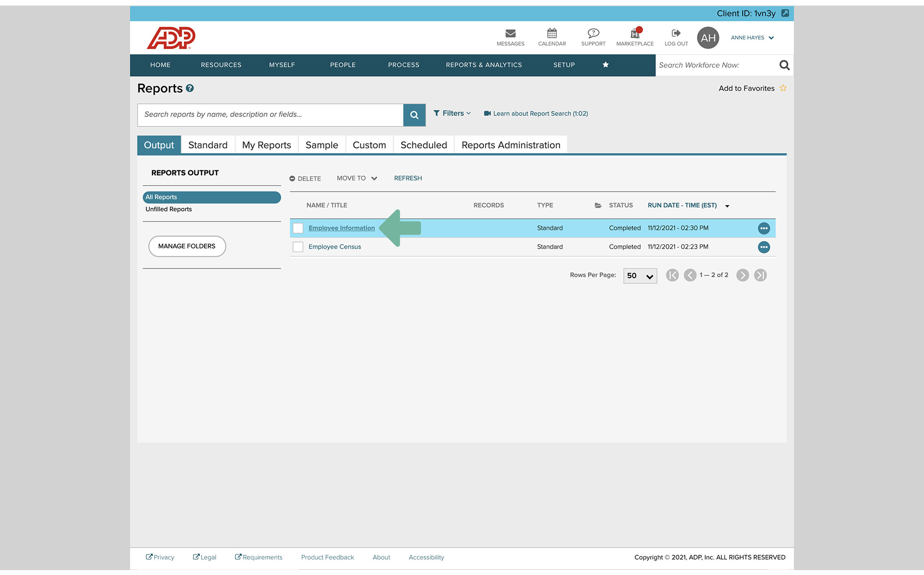Select All Reports folder

tap(212, 197)
